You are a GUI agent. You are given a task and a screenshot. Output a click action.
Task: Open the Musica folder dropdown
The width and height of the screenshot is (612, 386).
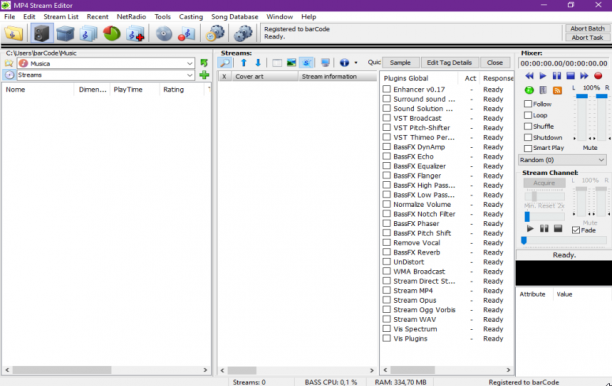tap(189, 63)
